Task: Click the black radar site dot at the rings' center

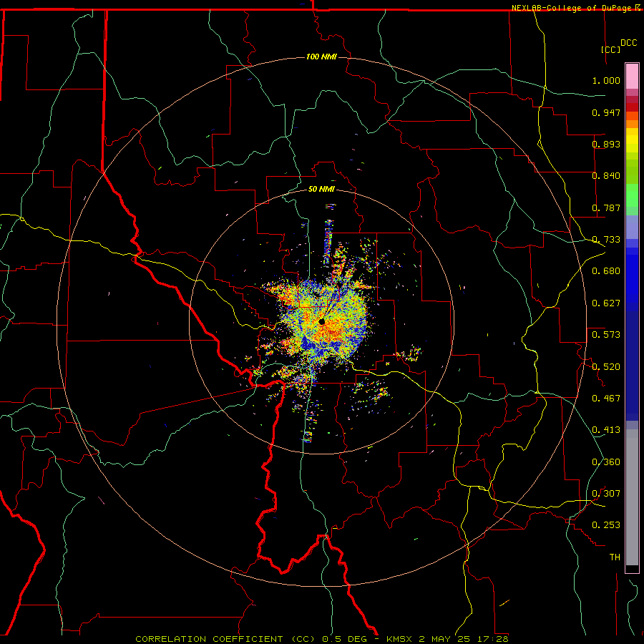Action: click(321, 321)
